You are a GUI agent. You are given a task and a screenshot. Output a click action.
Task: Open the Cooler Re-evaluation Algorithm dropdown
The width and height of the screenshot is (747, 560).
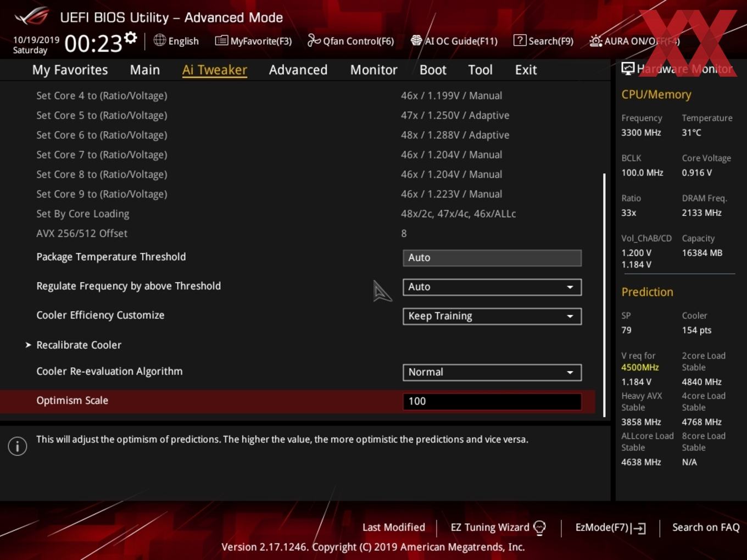[492, 372]
